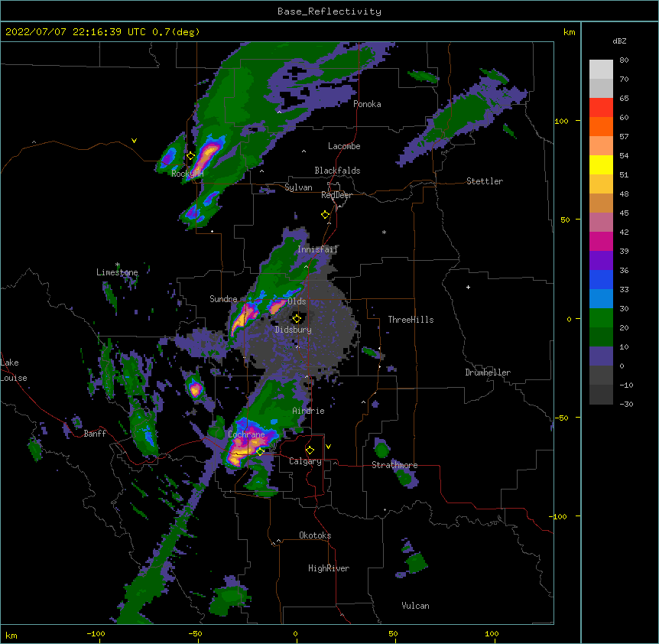This screenshot has height=644, width=659.
Task: Click the Banff town label
Action: click(95, 434)
